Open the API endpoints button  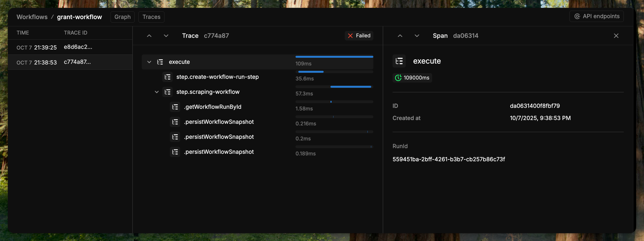click(596, 16)
